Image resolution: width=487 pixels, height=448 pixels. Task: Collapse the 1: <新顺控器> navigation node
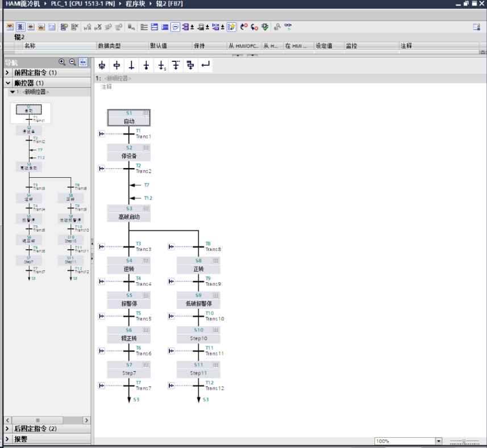(x=13, y=92)
